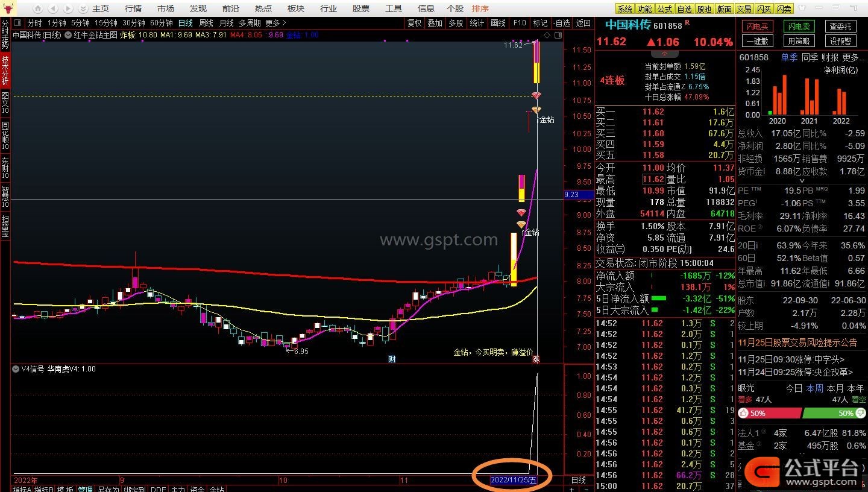This screenshot has height=492, width=868.
Task: Open the 技术分析 side tab
Action: 5,69
